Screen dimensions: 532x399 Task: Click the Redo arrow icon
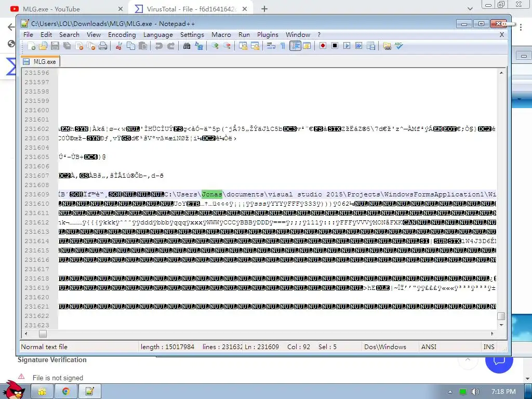point(170,46)
